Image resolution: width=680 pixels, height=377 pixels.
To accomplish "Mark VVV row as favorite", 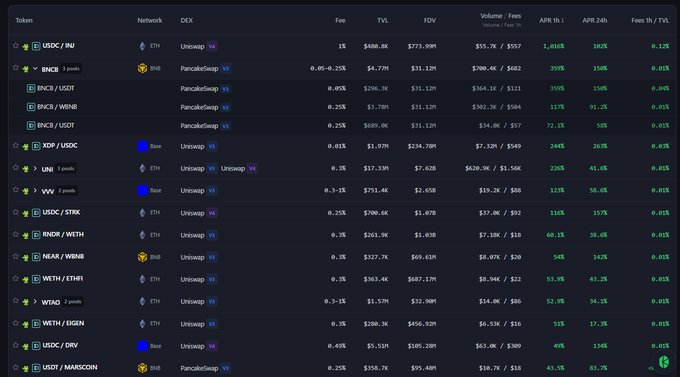I will pyautogui.click(x=16, y=190).
